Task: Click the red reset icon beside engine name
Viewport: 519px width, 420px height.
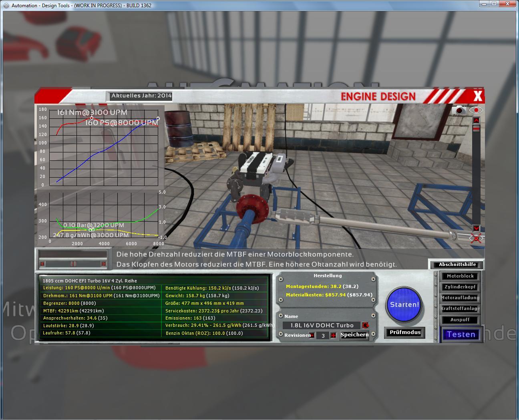Action: (x=365, y=325)
